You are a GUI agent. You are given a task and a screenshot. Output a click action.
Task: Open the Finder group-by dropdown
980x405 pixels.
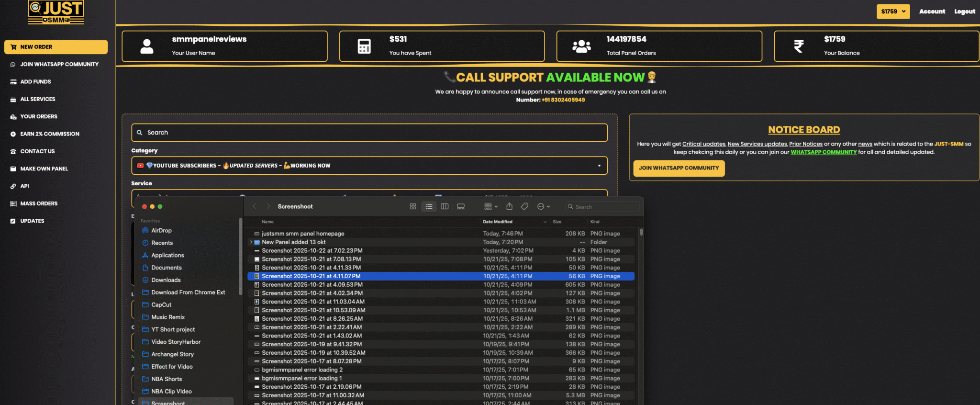[490, 206]
